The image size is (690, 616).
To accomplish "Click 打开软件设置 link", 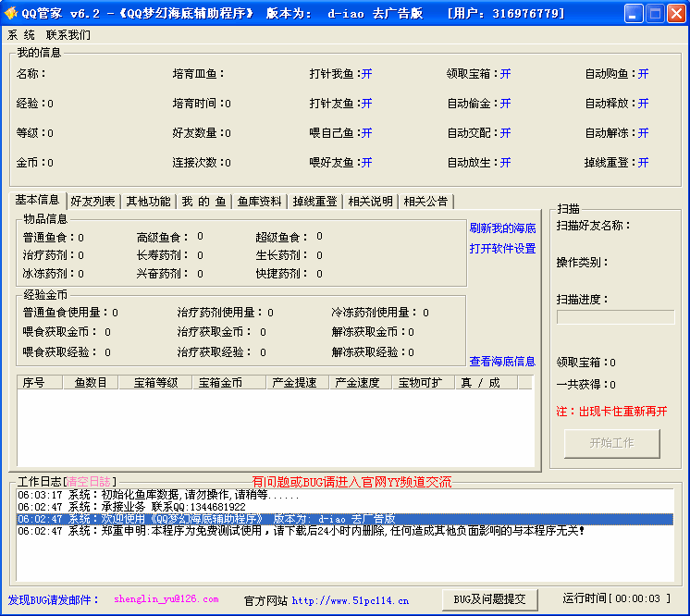I will [502, 249].
